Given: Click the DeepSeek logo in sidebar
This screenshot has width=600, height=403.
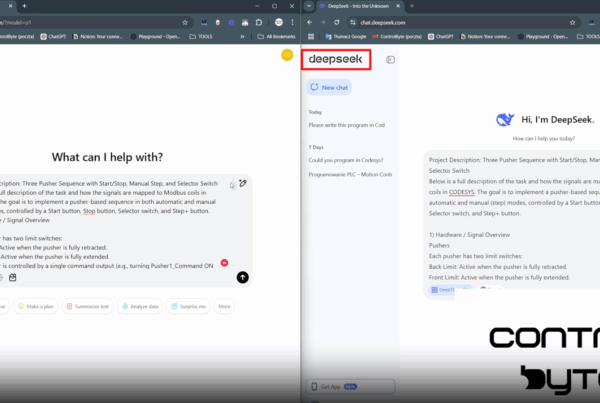Looking at the screenshot, I should 336,60.
